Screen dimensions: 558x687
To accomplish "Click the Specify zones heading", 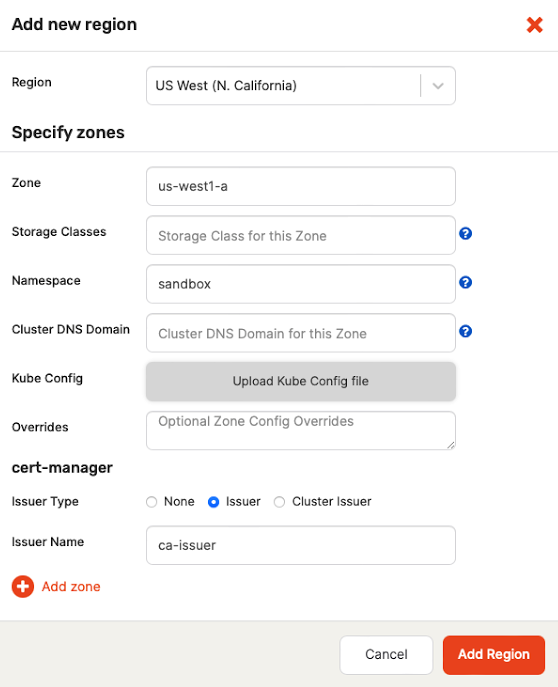I will [x=68, y=132].
